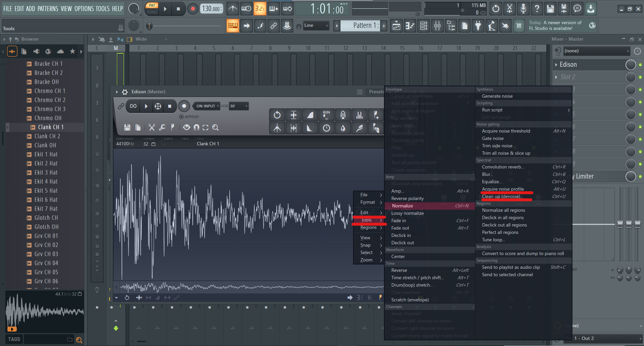Click Edison copy document icon

tap(138, 128)
